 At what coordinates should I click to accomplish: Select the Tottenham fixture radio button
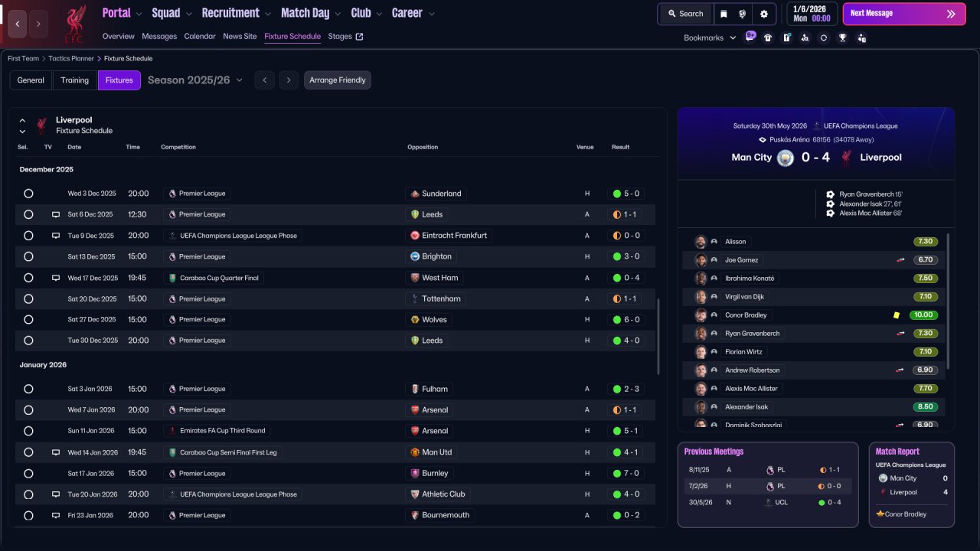click(x=28, y=298)
